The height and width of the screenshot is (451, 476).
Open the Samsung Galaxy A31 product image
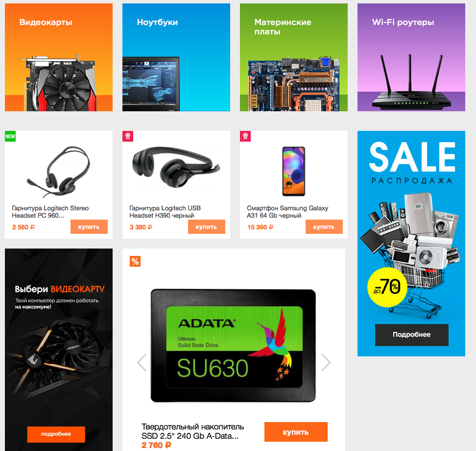coord(293,172)
